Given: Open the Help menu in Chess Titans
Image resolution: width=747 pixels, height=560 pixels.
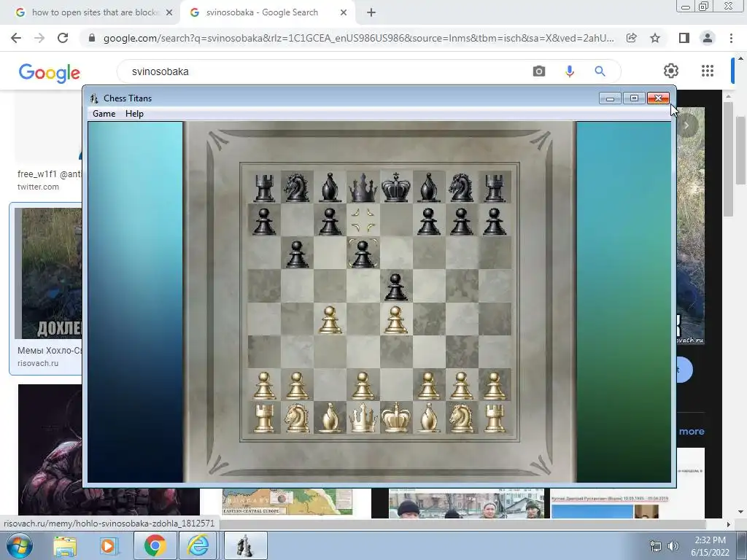Looking at the screenshot, I should click(x=134, y=113).
